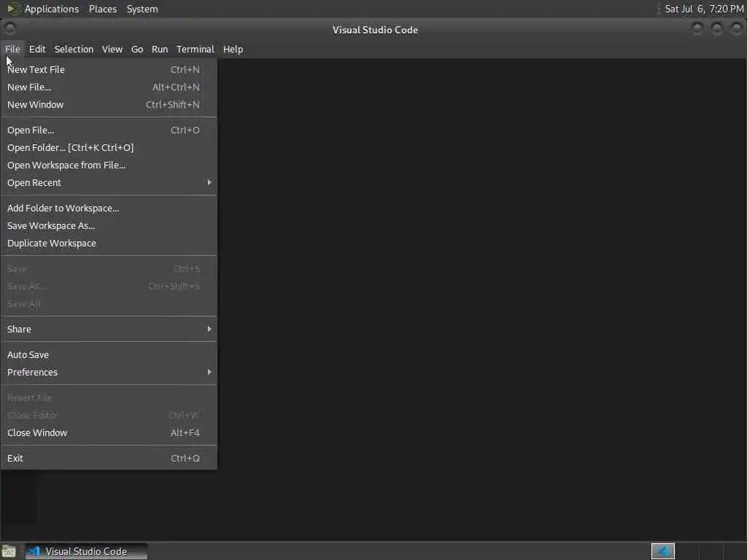Open the Places system menu
Viewport: 747px width, 560px height.
point(103,9)
